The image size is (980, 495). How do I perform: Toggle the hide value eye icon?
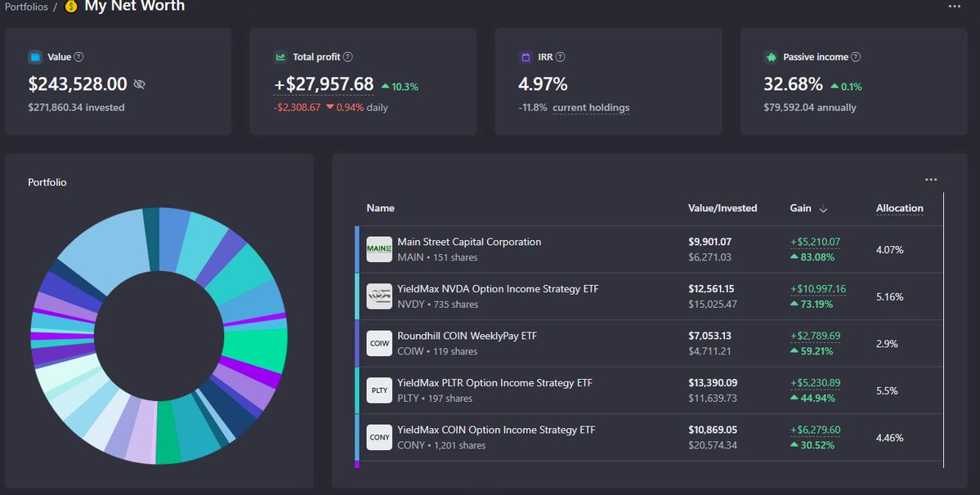pyautogui.click(x=140, y=84)
